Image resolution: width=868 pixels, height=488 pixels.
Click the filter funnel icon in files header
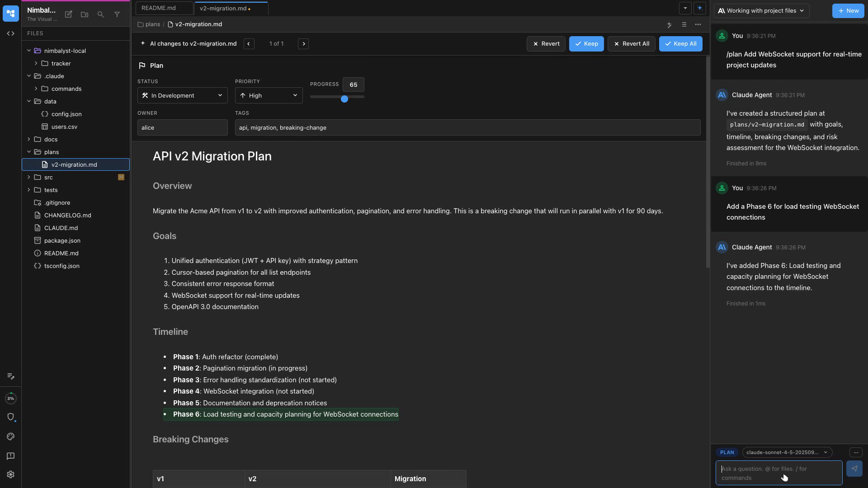[117, 14]
